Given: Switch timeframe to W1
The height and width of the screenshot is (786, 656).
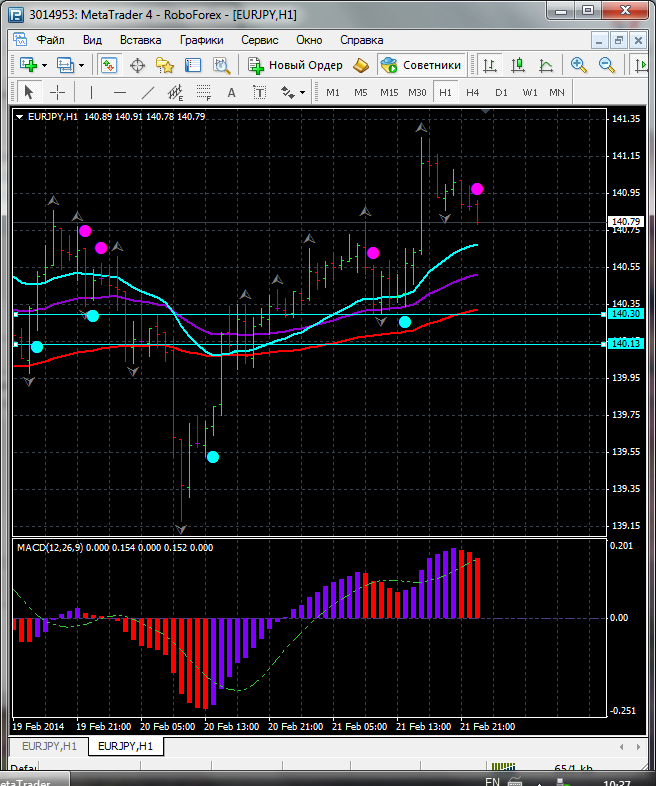Looking at the screenshot, I should 530,92.
